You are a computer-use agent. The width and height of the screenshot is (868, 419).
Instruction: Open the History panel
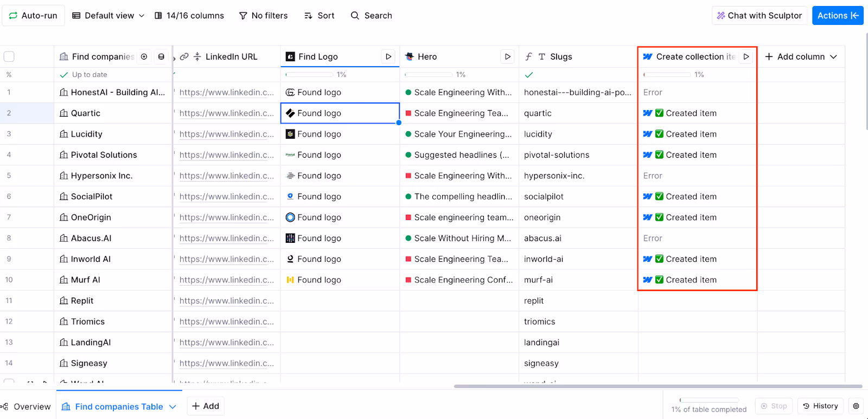point(820,406)
